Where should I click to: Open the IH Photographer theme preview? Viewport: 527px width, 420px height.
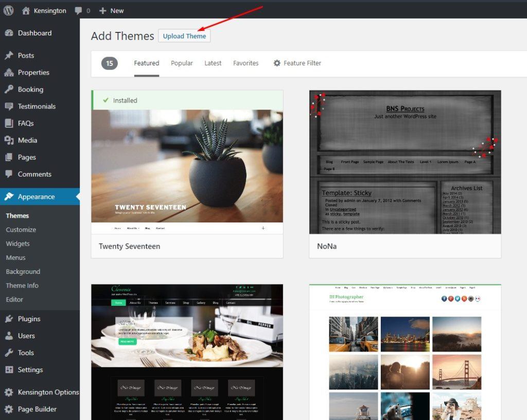[405, 352]
